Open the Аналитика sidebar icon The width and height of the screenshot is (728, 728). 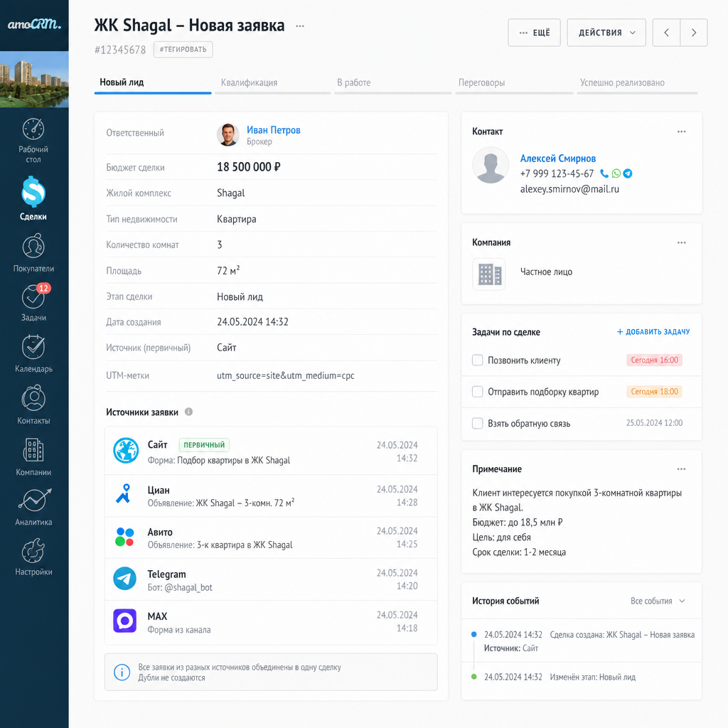click(34, 500)
